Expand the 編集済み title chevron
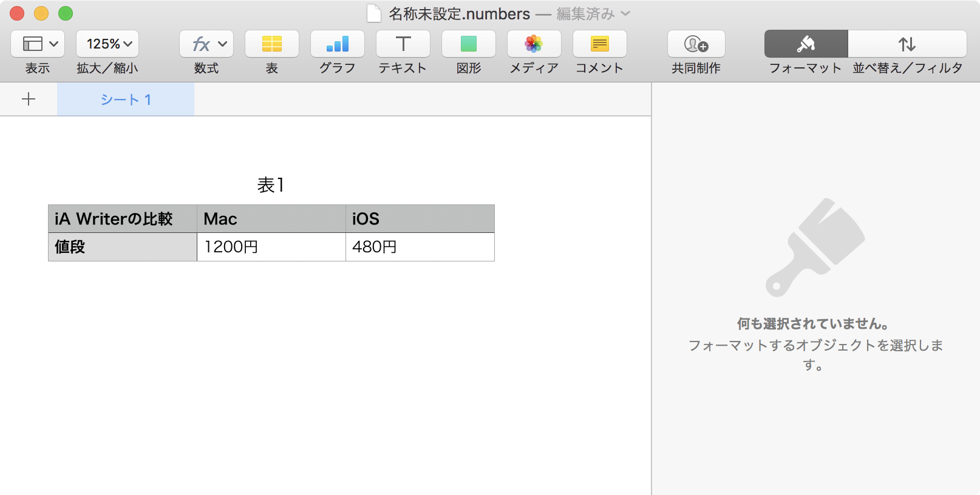The height and width of the screenshot is (495, 980). (x=625, y=14)
